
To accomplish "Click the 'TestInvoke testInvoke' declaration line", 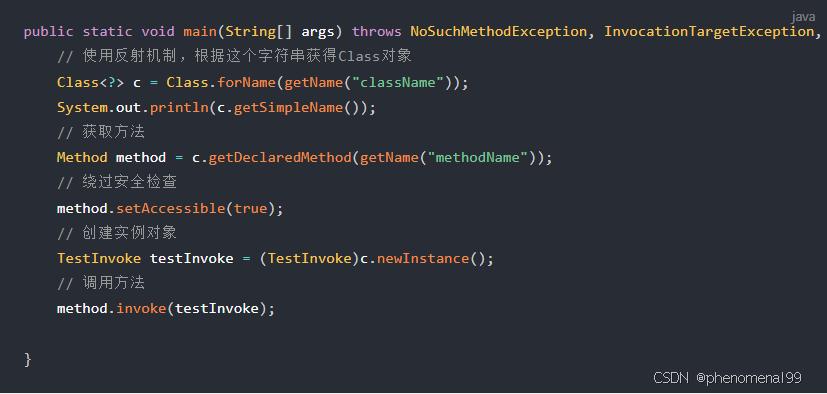I will 275,258.
